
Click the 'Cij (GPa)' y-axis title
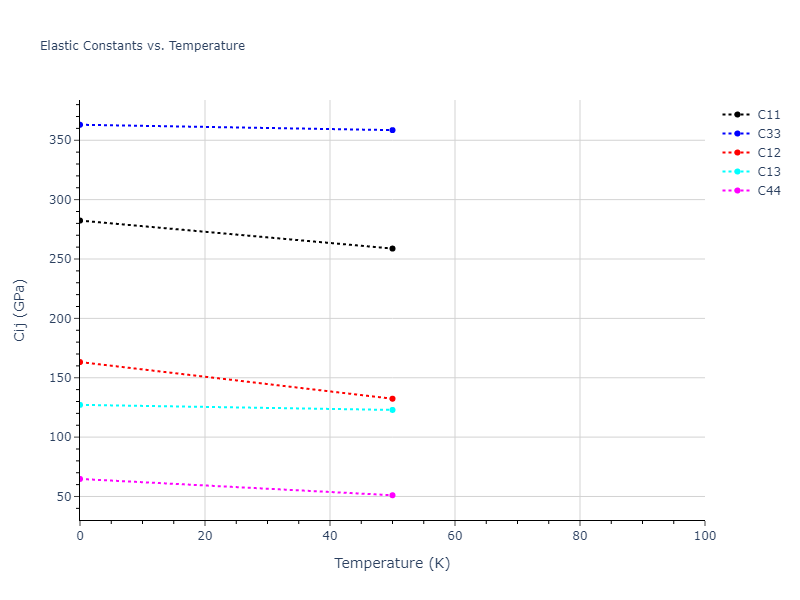click(20, 310)
